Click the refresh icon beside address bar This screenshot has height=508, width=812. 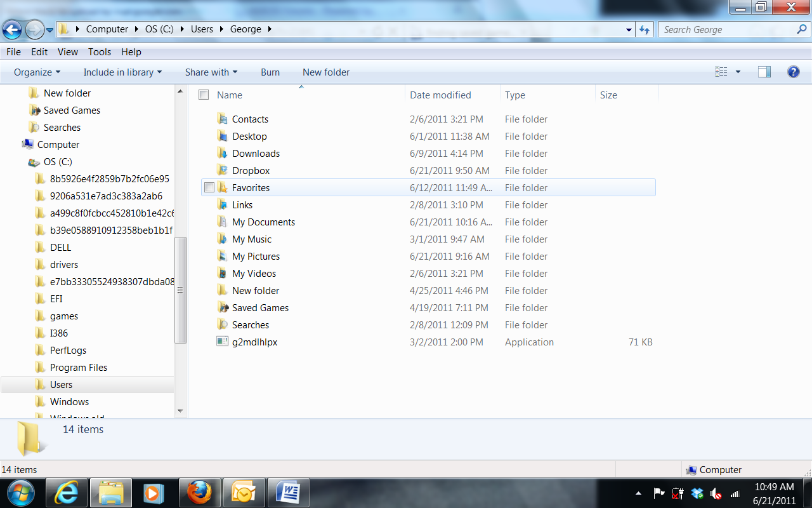[645, 29]
